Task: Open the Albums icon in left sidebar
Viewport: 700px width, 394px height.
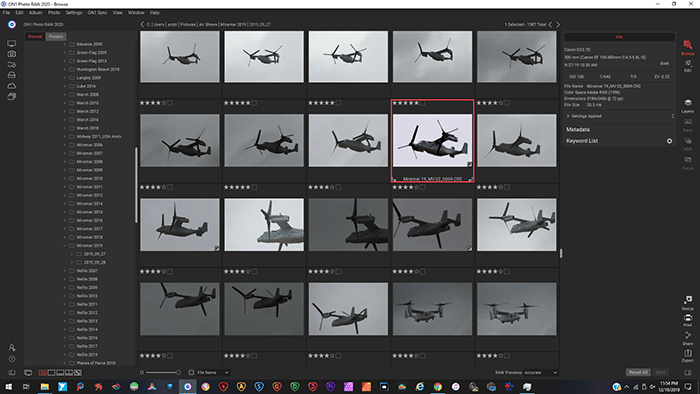Action: tap(12, 96)
